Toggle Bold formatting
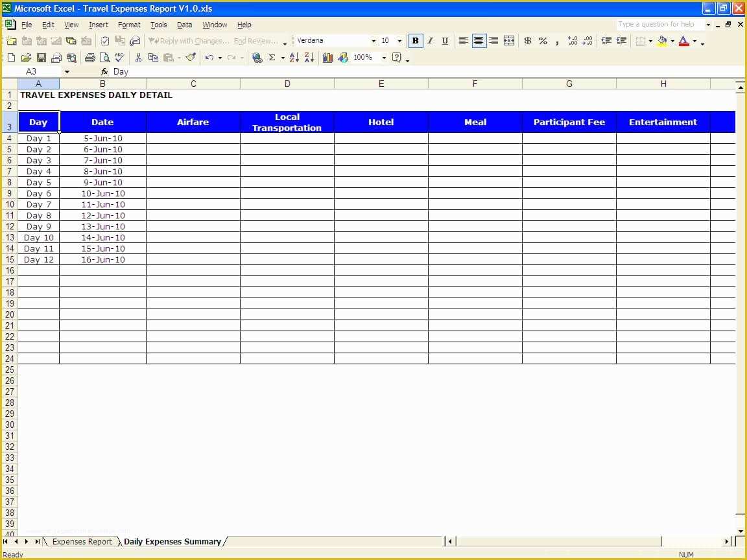Image resolution: width=747 pixels, height=560 pixels. pyautogui.click(x=416, y=41)
